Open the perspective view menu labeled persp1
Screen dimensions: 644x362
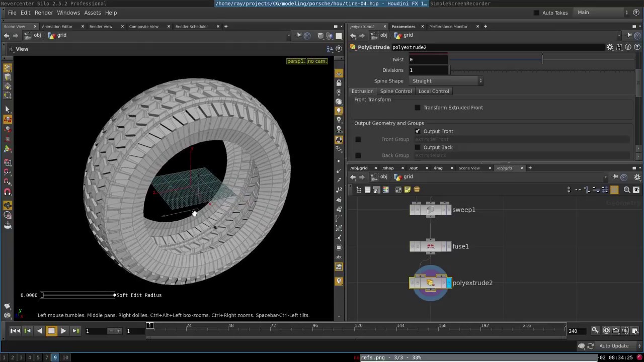tap(295, 61)
